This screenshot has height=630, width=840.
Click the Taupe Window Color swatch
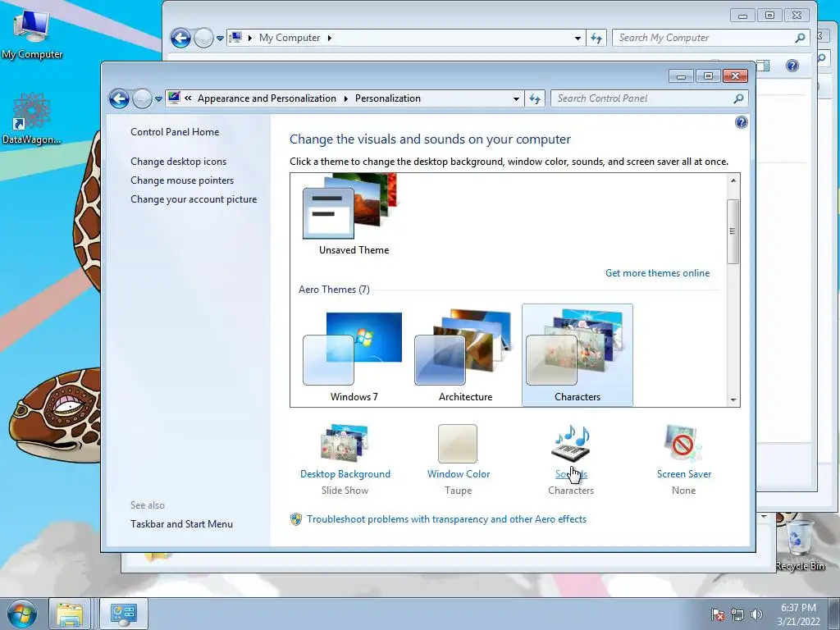pyautogui.click(x=458, y=444)
